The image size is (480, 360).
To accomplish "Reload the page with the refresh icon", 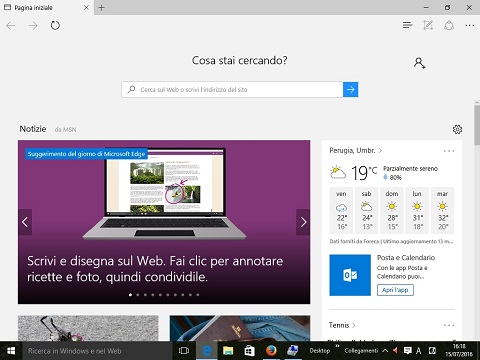I will [55, 25].
